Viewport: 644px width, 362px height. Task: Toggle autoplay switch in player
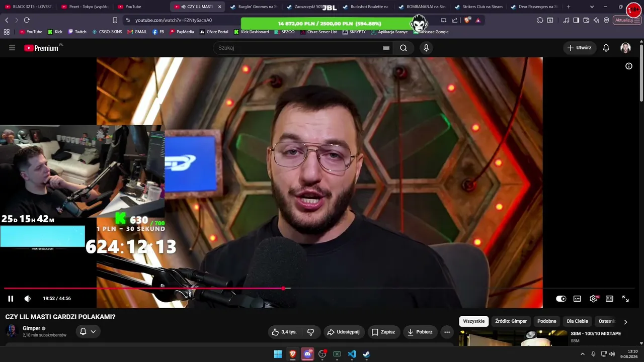point(561,299)
